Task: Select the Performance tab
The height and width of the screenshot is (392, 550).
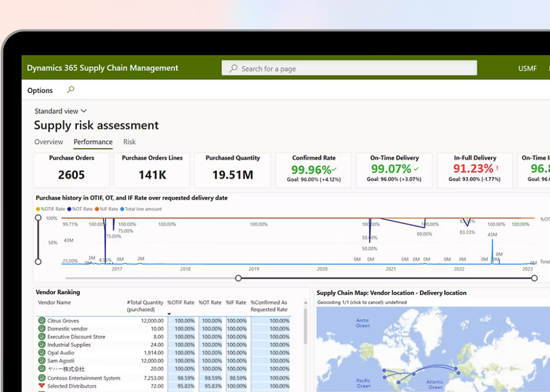Action: pyautogui.click(x=93, y=142)
